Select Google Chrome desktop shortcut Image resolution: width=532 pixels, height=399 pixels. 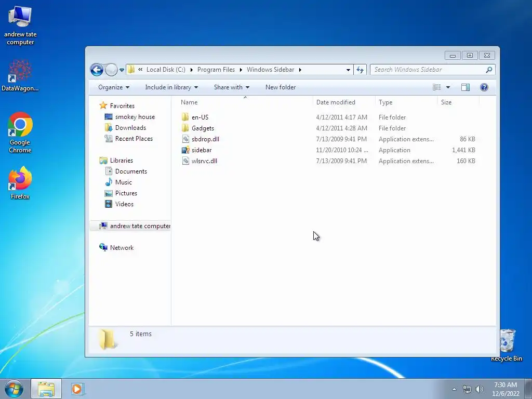pos(20,132)
